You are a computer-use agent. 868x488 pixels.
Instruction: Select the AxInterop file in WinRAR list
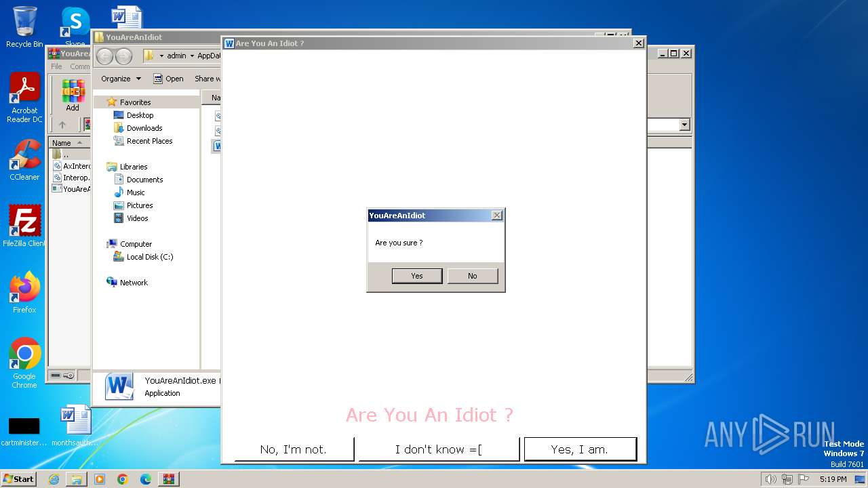tap(71, 166)
